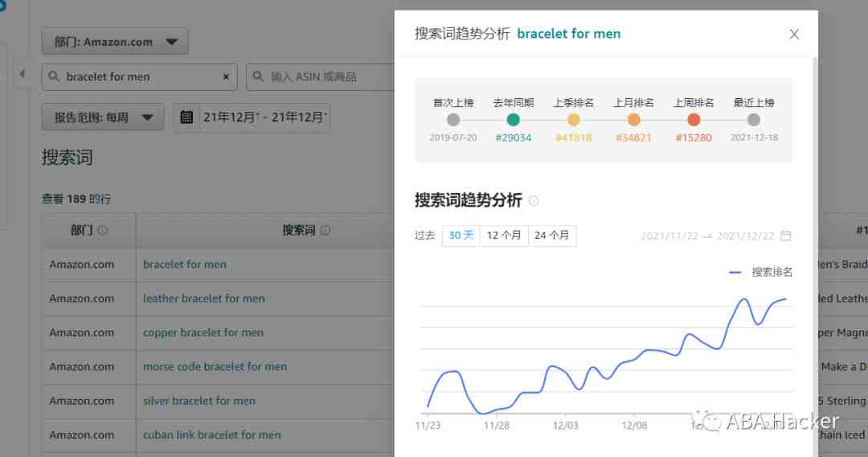Sort by the 搜索词 column header

tap(299, 230)
